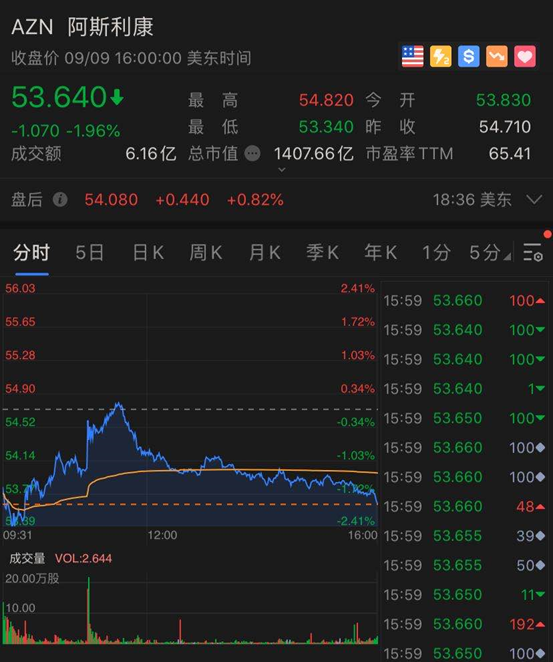Tap the after-hours price 54.080
Viewport: 553px width, 662px height.
pos(111,199)
